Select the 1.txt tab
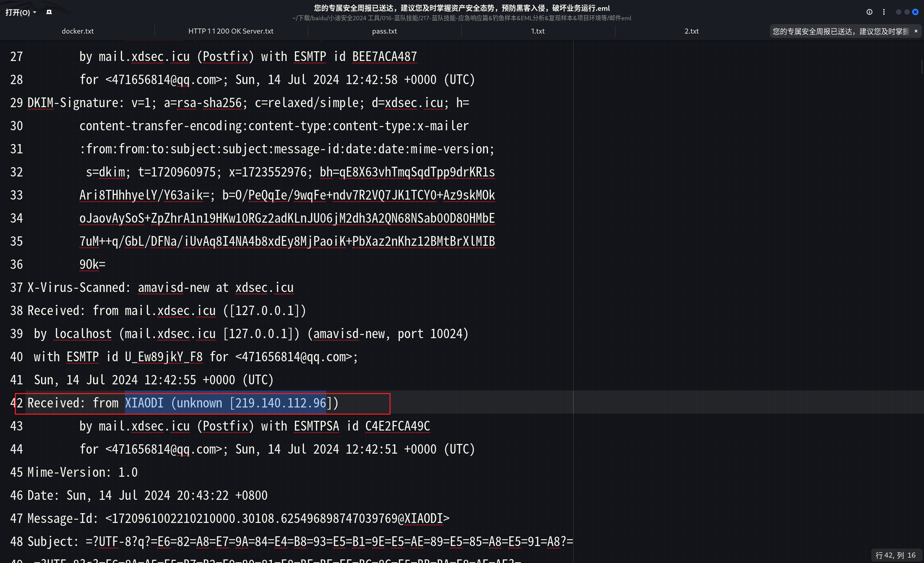The height and width of the screenshot is (563, 924). pos(537,31)
